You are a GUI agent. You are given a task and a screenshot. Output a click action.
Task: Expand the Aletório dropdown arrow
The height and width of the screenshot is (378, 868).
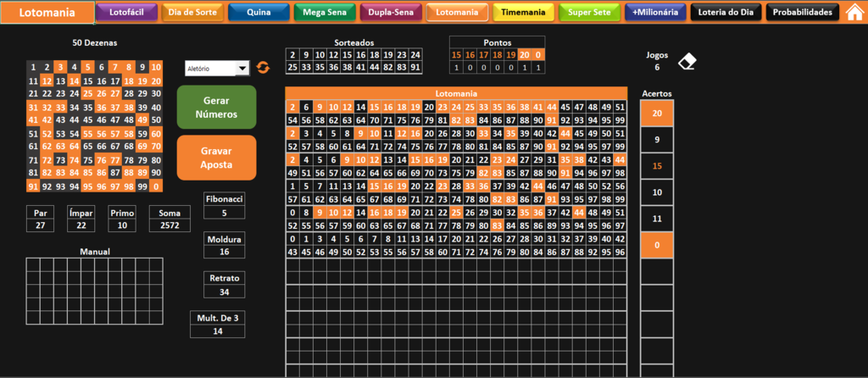242,68
